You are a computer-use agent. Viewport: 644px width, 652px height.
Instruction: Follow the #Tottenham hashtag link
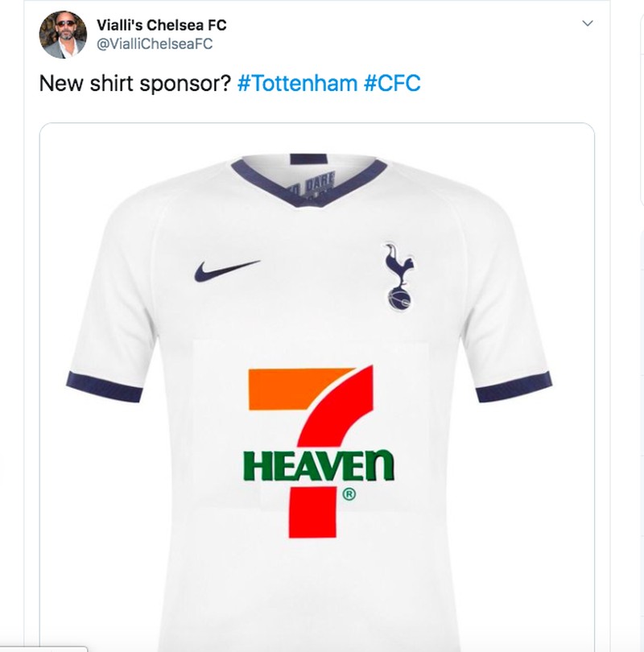297,83
